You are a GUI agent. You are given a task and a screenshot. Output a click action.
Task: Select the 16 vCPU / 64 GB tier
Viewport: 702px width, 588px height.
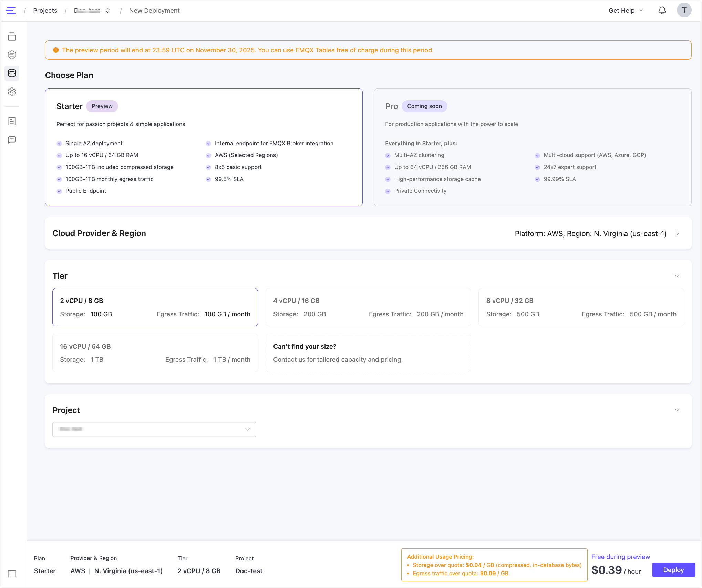[x=155, y=353]
